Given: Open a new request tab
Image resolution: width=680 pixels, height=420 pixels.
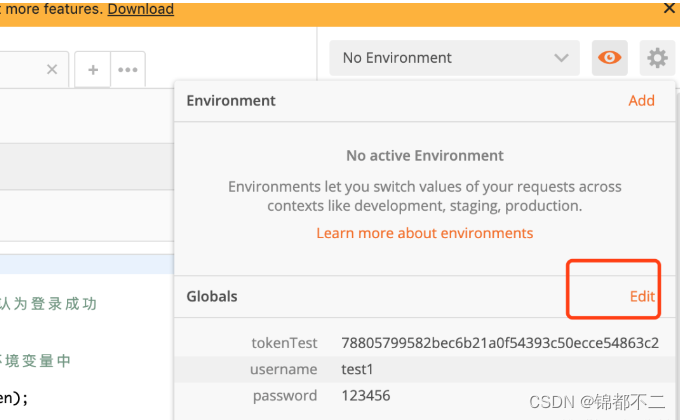Looking at the screenshot, I should click(x=93, y=70).
